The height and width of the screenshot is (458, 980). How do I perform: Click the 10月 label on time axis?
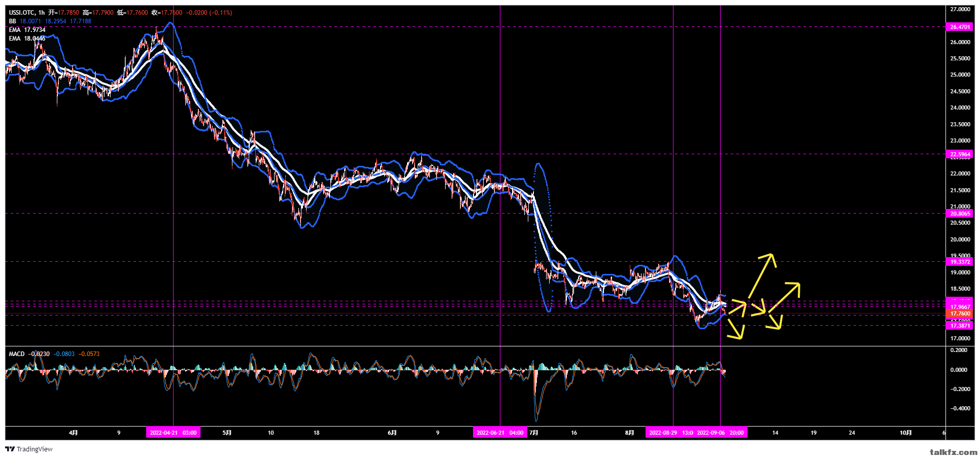point(905,433)
